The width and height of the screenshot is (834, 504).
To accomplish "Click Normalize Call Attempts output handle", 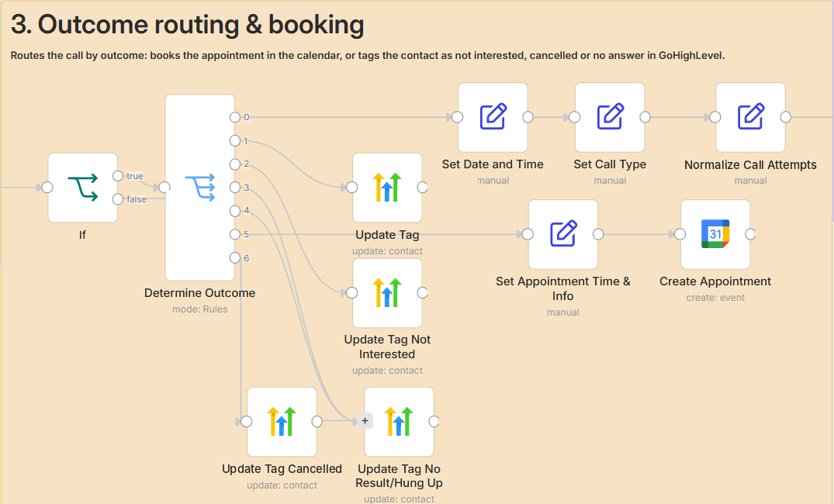I will tap(785, 117).
